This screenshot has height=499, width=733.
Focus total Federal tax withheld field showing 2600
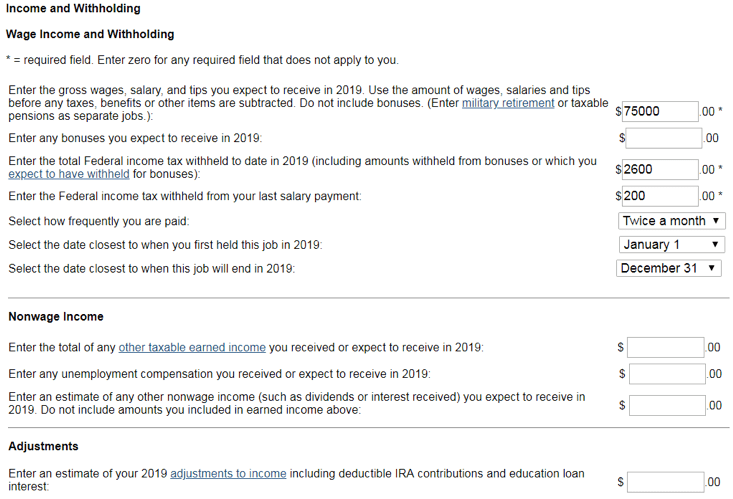658,170
